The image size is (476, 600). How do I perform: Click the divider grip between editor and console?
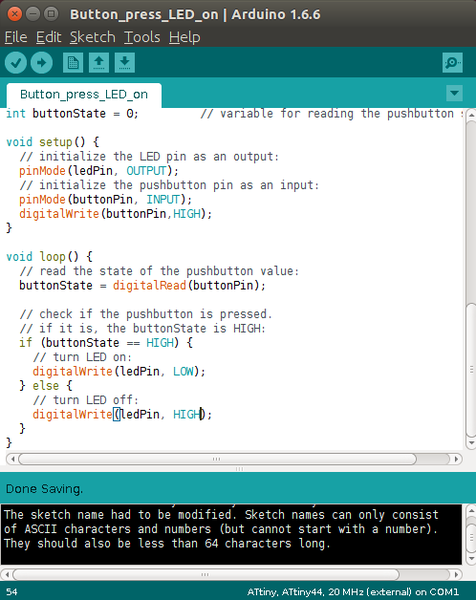click(x=240, y=469)
